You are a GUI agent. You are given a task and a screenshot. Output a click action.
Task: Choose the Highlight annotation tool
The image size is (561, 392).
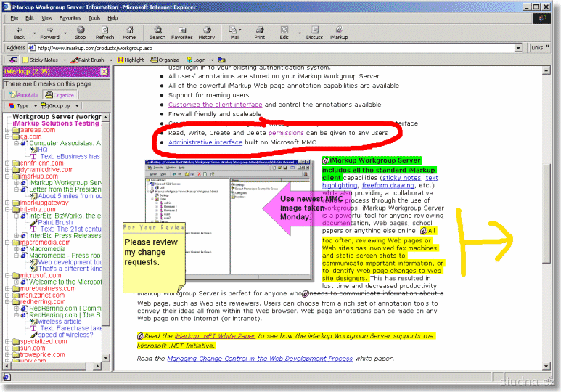130,60
